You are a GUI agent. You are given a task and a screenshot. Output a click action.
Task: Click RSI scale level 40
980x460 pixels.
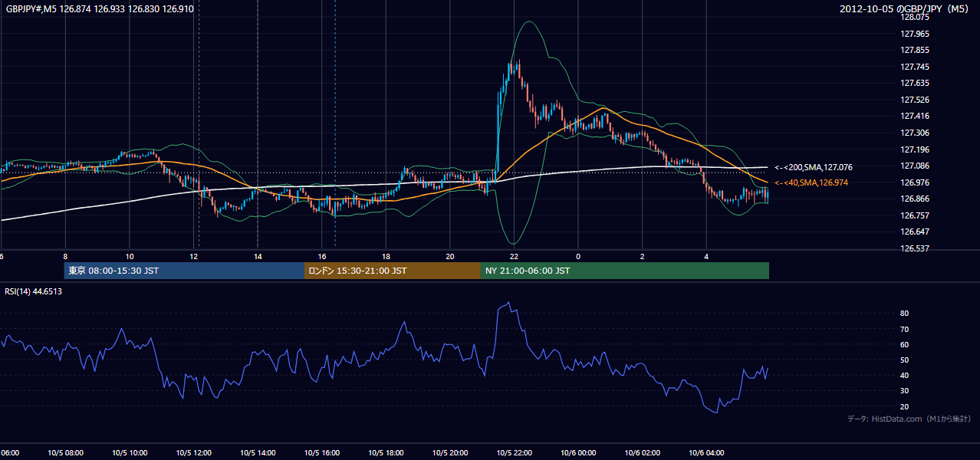tap(904, 376)
